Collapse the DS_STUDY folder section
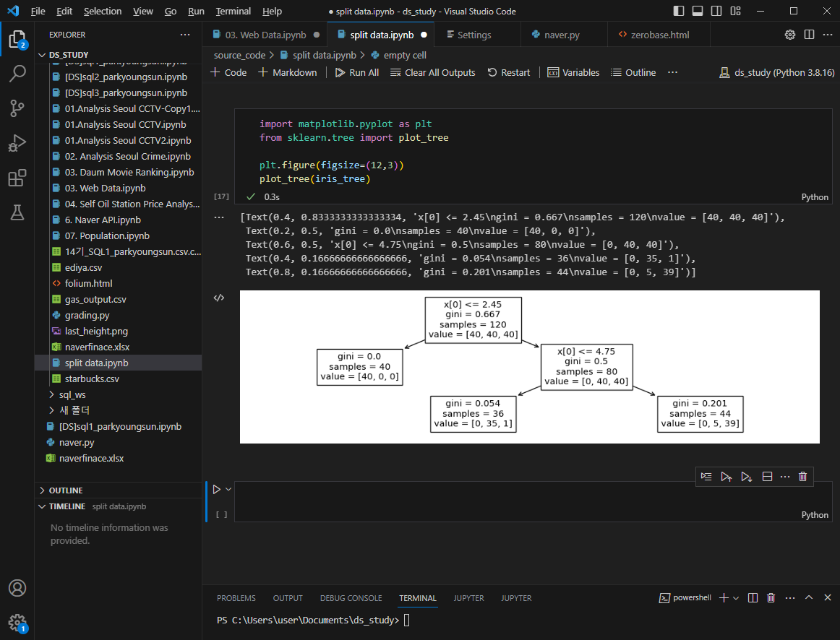840x640 pixels. tap(118, 55)
